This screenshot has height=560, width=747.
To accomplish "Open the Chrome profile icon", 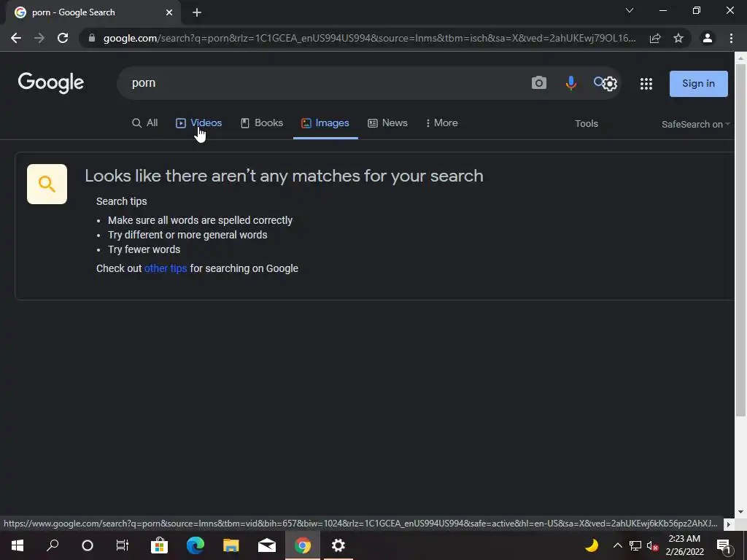I will 708,38.
